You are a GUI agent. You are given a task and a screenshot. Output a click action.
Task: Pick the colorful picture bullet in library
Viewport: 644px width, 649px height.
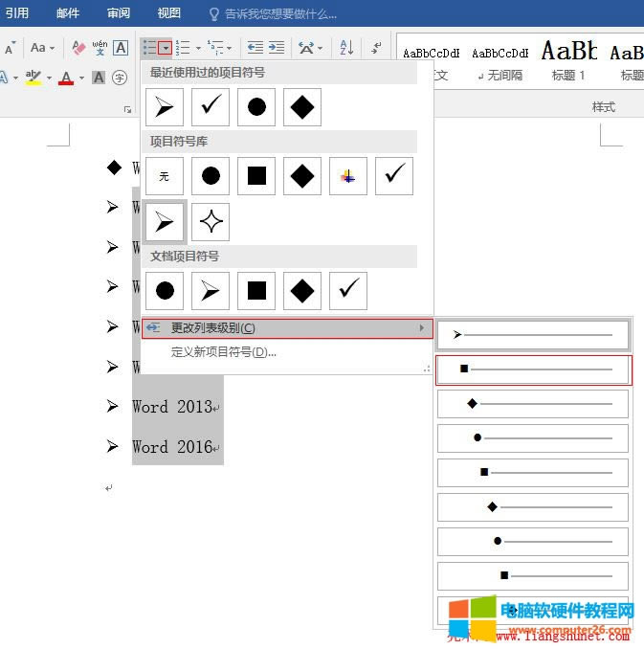(x=348, y=176)
